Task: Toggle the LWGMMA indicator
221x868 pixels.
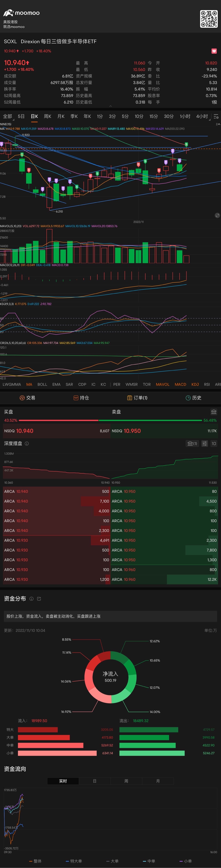Action: 12,384
